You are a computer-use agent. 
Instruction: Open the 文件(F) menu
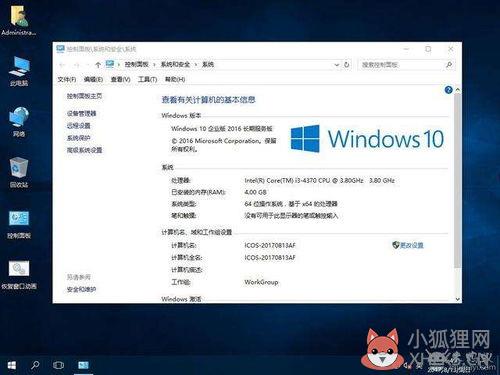[67, 79]
